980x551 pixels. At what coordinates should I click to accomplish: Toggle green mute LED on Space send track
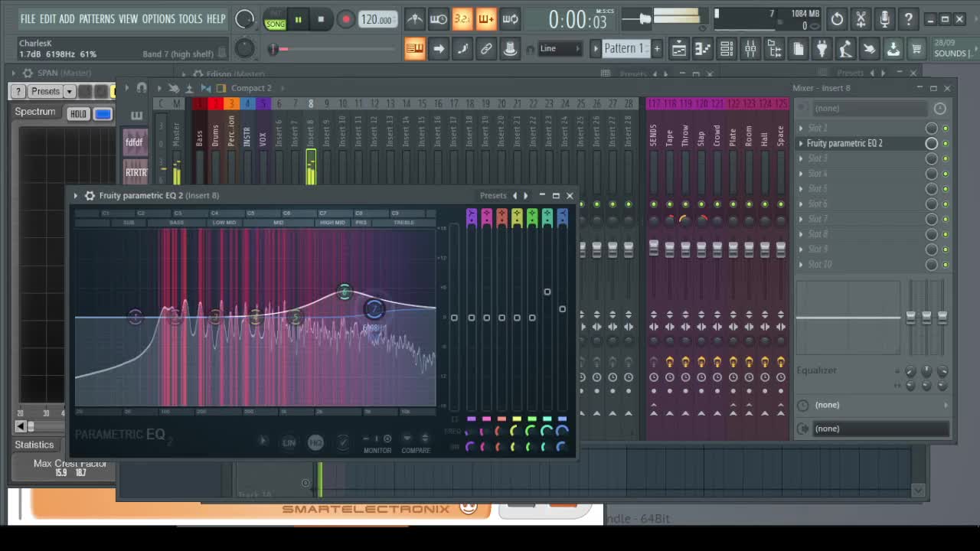(781, 204)
